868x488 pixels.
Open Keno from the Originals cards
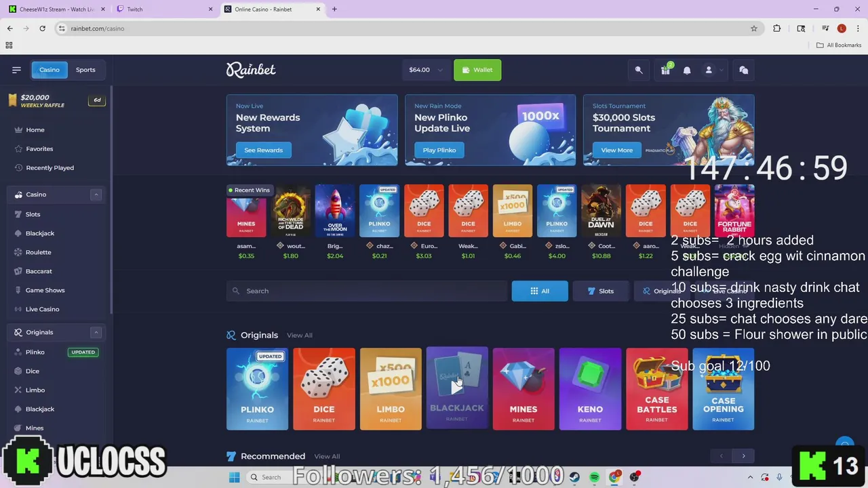[590, 388]
